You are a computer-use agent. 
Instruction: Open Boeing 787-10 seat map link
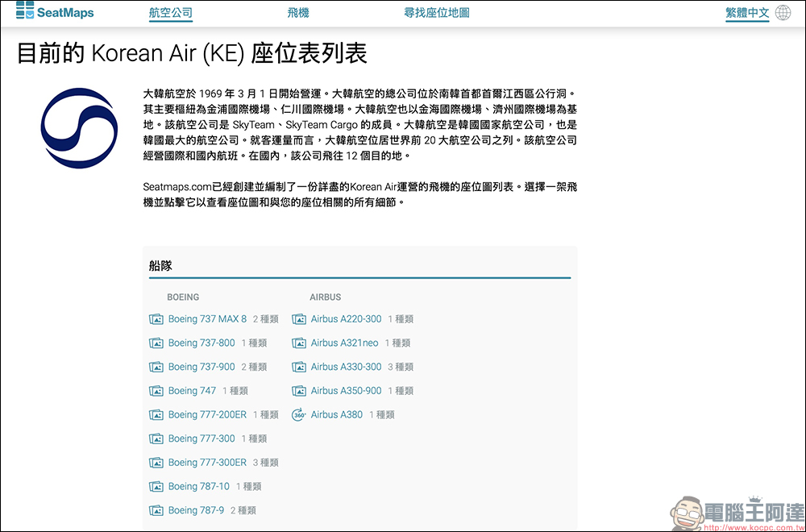(x=199, y=486)
